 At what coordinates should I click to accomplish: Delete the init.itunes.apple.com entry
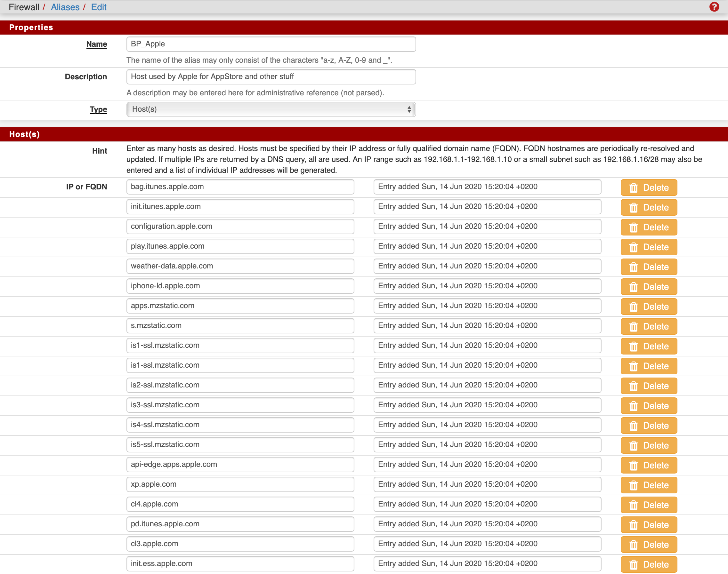pyautogui.click(x=649, y=207)
